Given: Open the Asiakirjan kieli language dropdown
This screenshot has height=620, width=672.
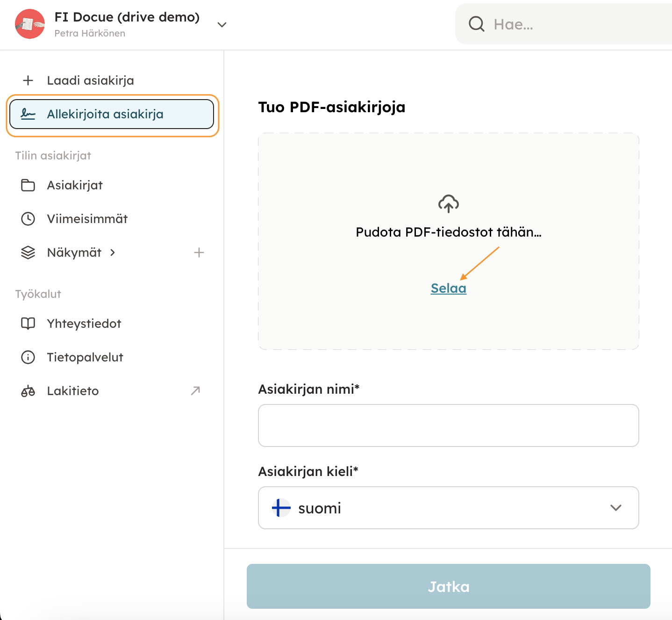Looking at the screenshot, I should pyautogui.click(x=448, y=508).
